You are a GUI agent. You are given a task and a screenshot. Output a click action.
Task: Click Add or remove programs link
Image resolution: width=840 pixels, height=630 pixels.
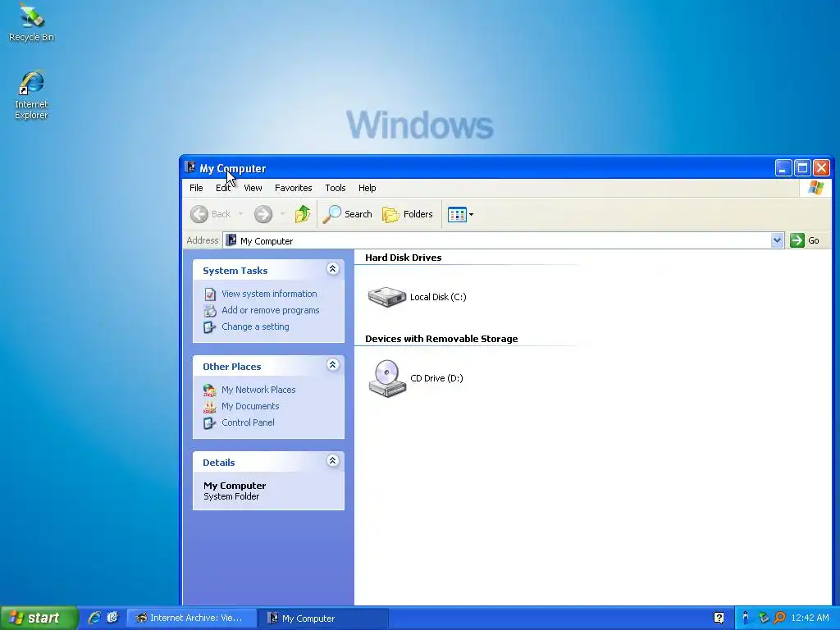[270, 310]
